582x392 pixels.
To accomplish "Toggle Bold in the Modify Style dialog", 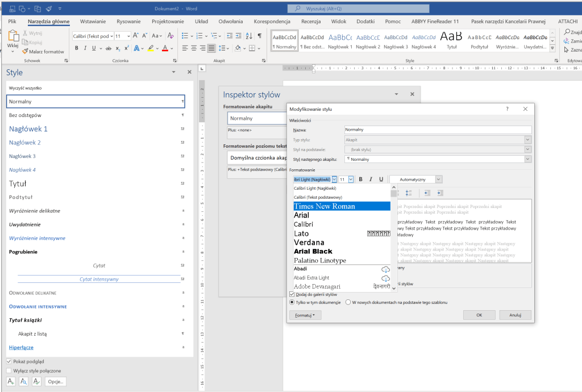I will 360,179.
